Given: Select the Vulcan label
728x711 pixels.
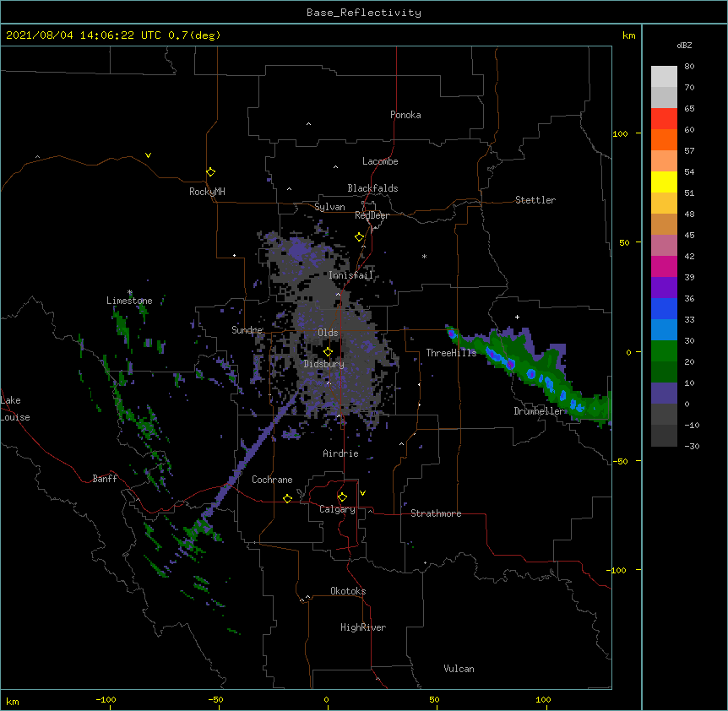Looking at the screenshot, I should (459, 669).
